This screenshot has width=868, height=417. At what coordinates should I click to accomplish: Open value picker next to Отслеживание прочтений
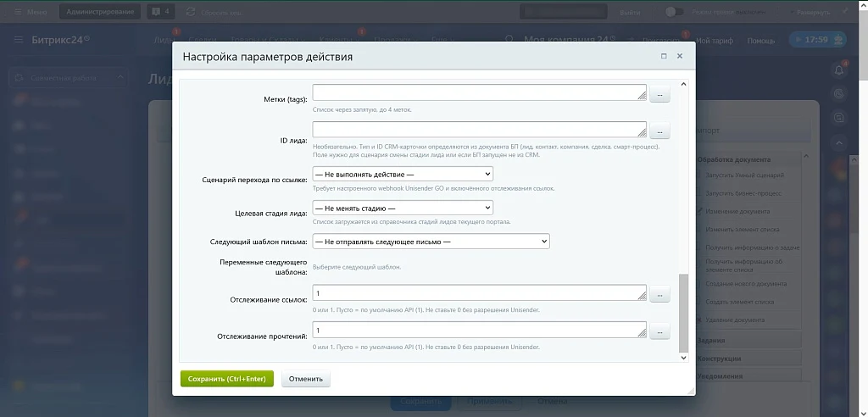point(659,331)
